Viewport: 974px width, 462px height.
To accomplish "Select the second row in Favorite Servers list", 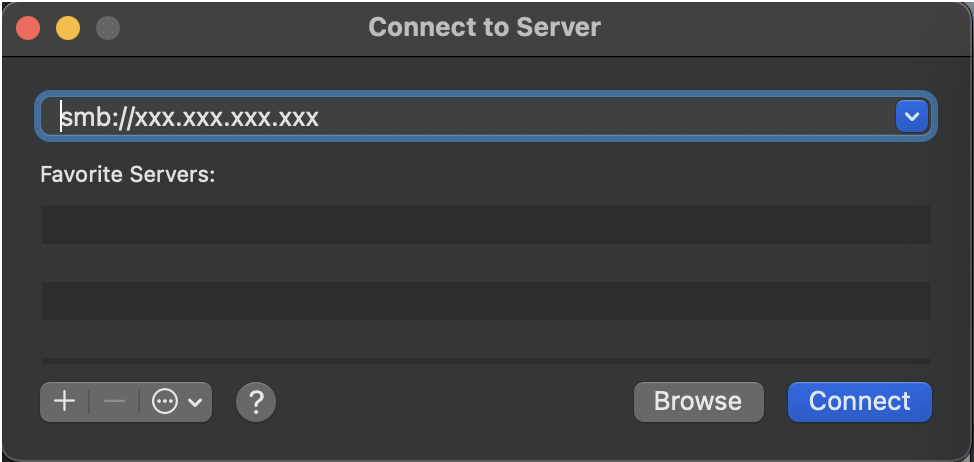I will pyautogui.click(x=486, y=263).
